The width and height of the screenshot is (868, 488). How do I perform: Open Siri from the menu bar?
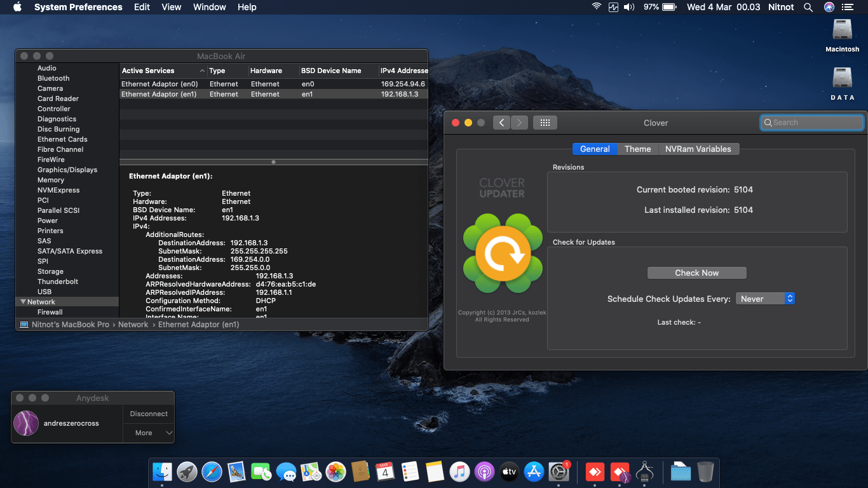[829, 7]
